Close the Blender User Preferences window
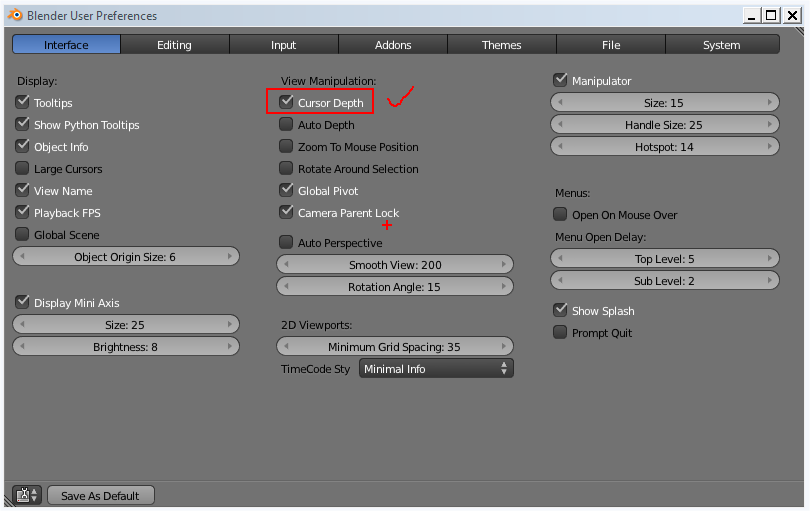The width and height of the screenshot is (810, 511). click(792, 16)
